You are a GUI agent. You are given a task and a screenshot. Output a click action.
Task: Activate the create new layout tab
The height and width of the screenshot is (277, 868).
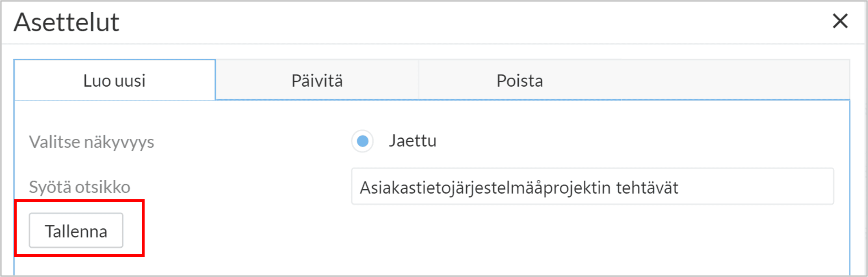tap(115, 80)
